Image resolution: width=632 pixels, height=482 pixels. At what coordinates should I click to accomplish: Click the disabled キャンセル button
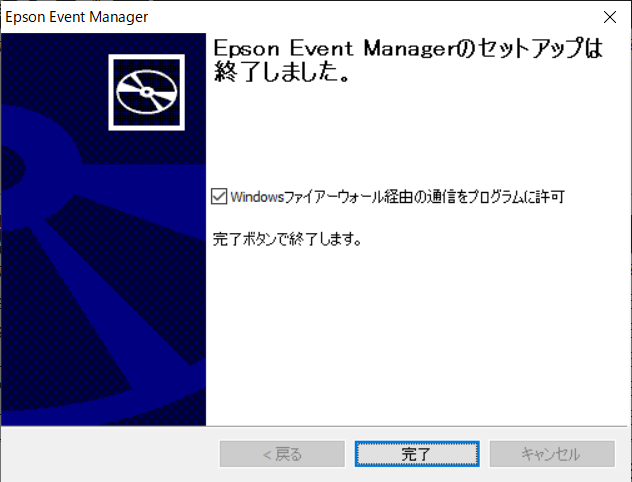tap(552, 454)
